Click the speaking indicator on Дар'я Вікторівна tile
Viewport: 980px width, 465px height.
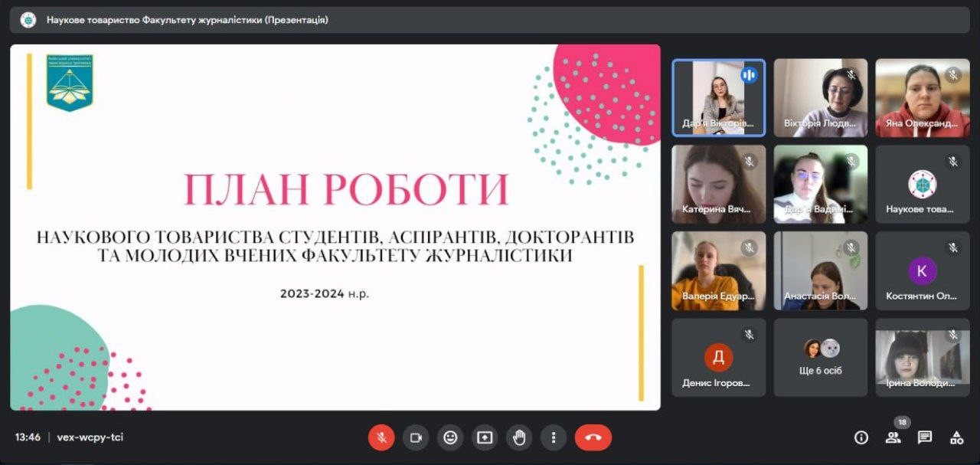pyautogui.click(x=749, y=75)
